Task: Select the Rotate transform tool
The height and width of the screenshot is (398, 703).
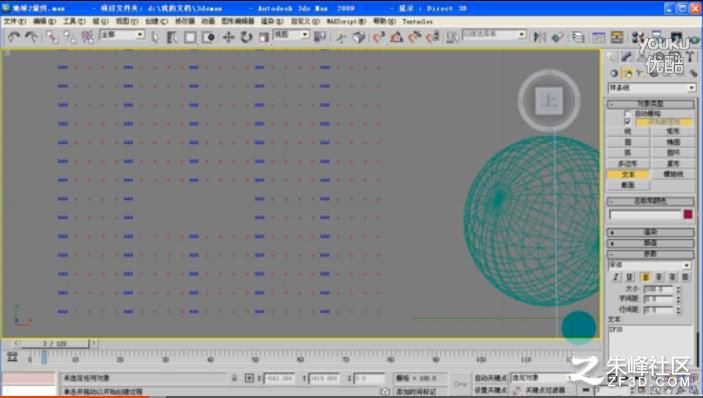Action: 246,37
